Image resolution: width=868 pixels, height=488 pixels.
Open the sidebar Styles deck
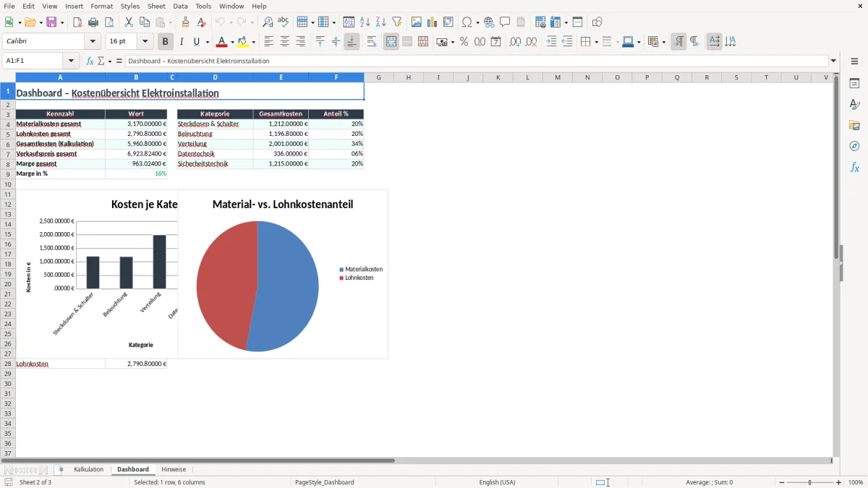tap(854, 104)
